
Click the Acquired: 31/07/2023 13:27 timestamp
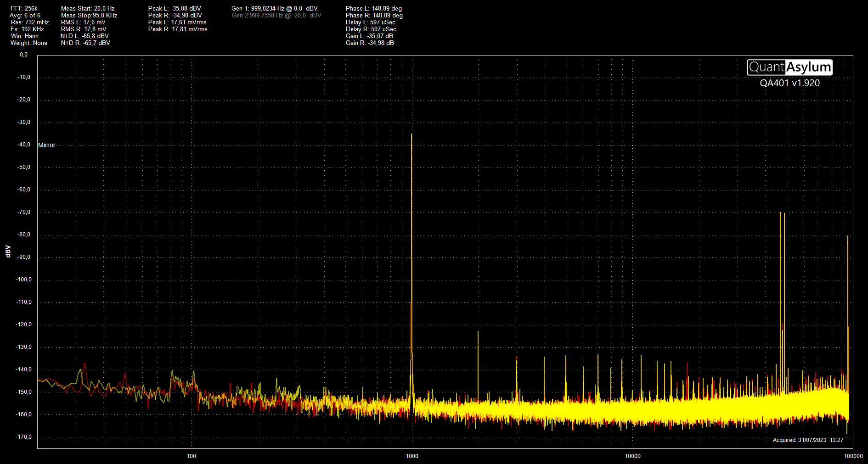[x=808, y=440]
